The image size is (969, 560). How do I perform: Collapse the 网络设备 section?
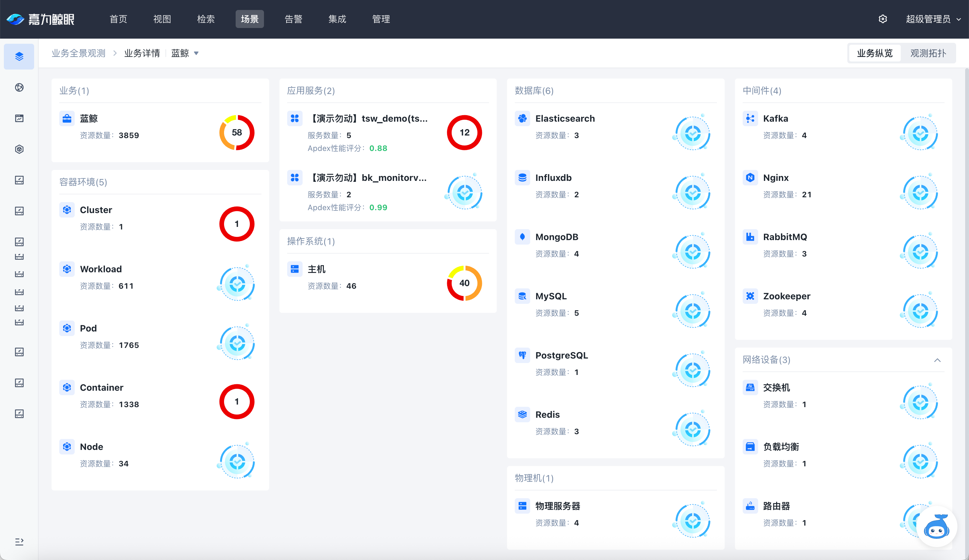[x=937, y=360]
